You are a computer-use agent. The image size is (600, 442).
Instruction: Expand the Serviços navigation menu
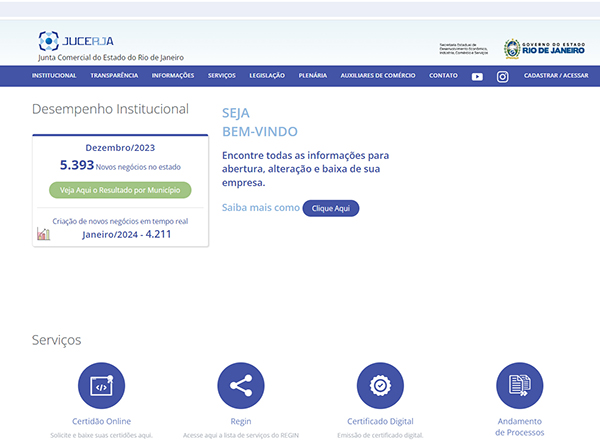[x=221, y=76]
